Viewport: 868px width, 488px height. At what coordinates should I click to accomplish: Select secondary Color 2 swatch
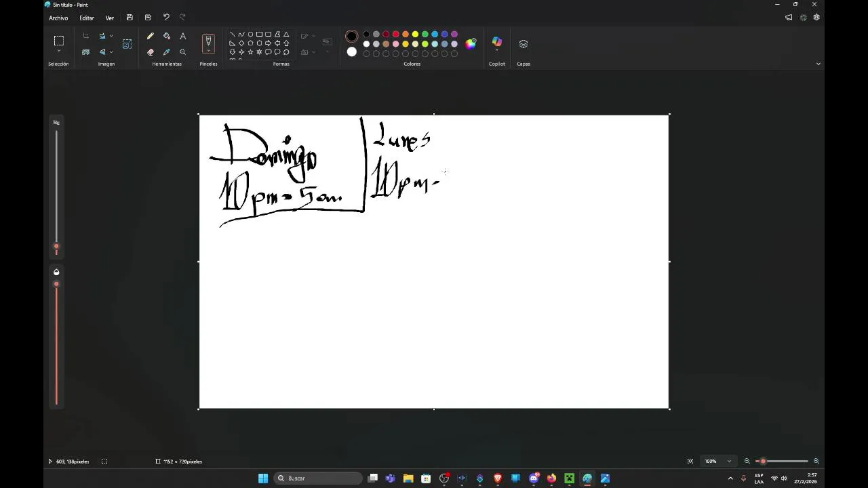351,52
